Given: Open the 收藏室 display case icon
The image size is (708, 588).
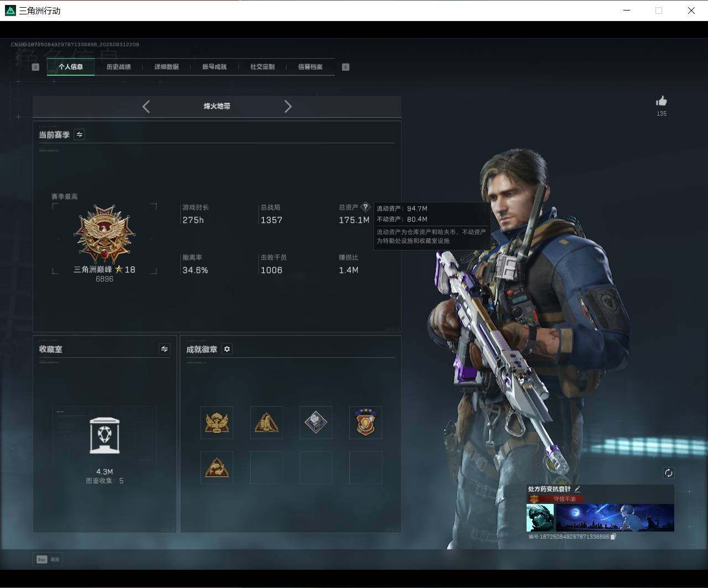Looking at the screenshot, I should click(105, 436).
